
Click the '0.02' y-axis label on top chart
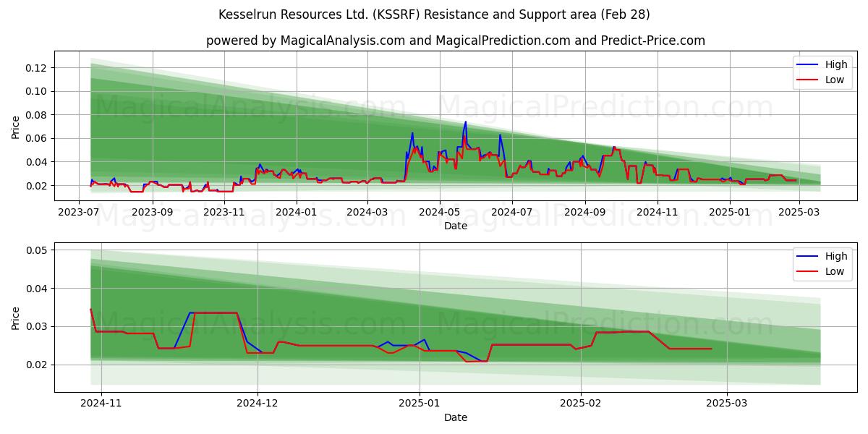click(x=36, y=186)
